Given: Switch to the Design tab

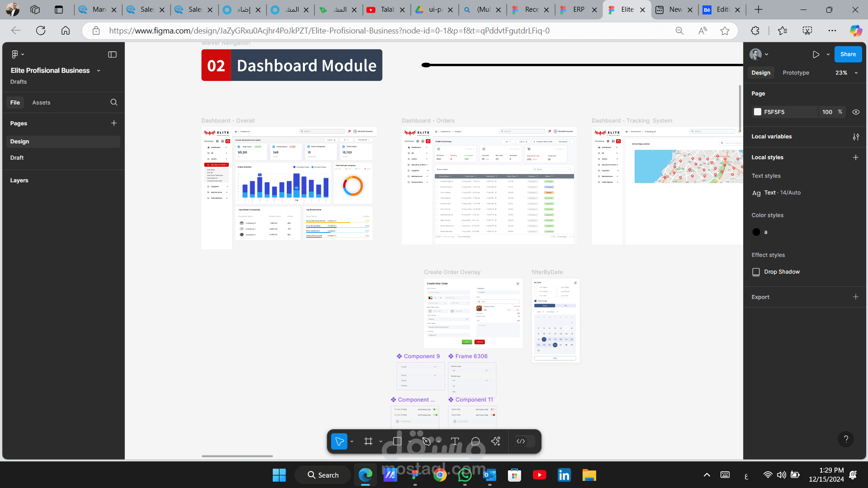Looking at the screenshot, I should coord(761,73).
